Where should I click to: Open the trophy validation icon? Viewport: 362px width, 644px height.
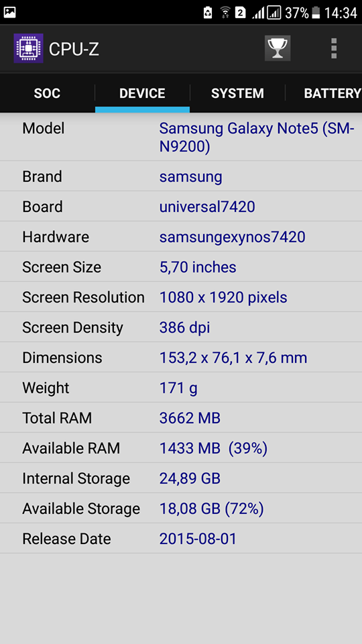(278, 48)
